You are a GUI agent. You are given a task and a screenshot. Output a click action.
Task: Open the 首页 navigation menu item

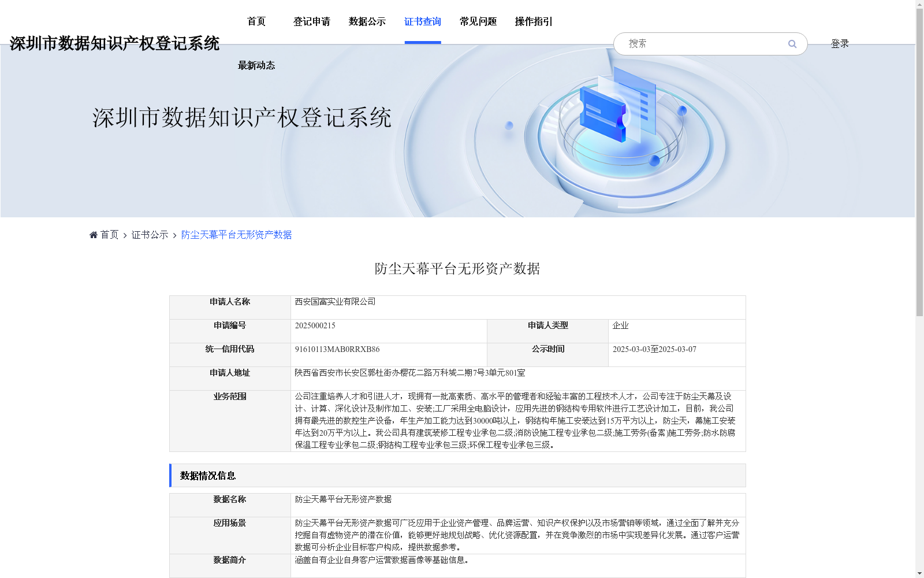(256, 21)
